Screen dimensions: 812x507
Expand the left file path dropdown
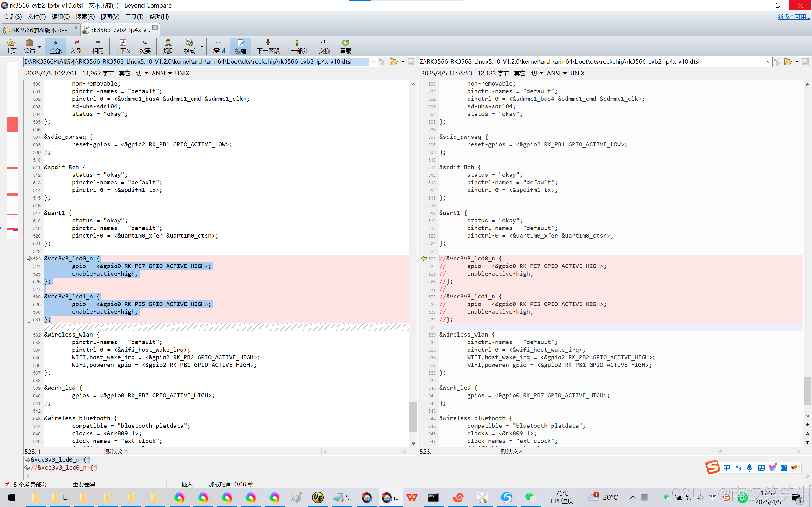[374, 62]
